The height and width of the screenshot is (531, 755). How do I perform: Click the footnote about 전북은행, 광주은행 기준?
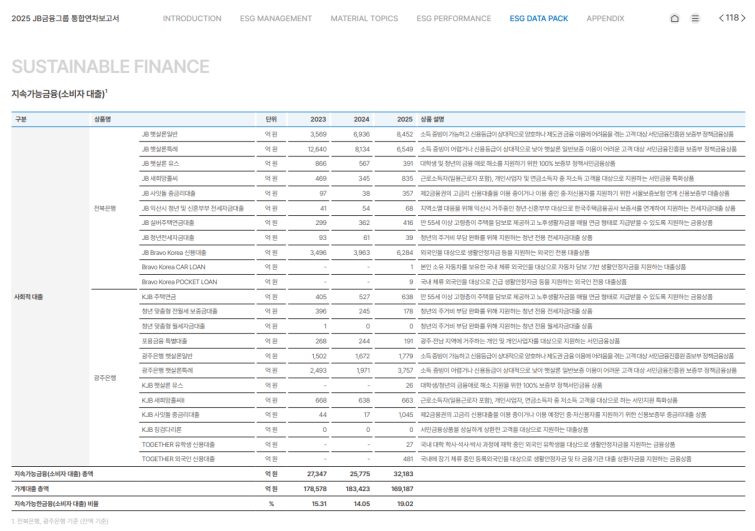point(60,521)
